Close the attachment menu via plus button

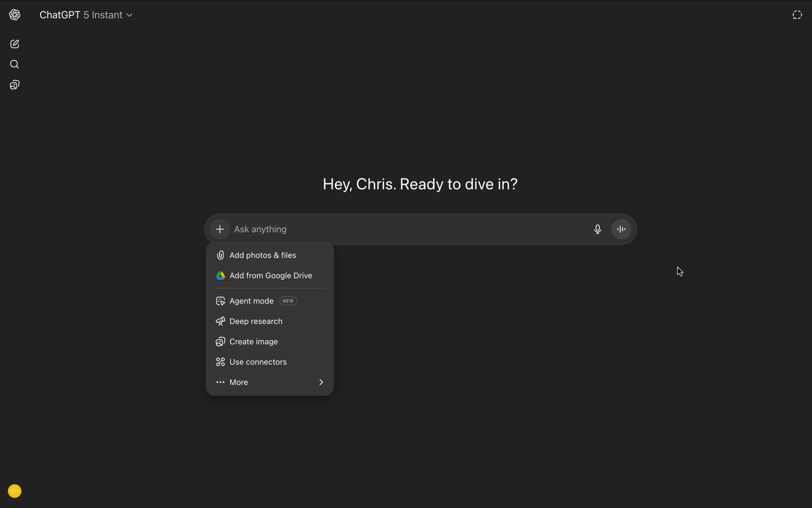tap(220, 229)
